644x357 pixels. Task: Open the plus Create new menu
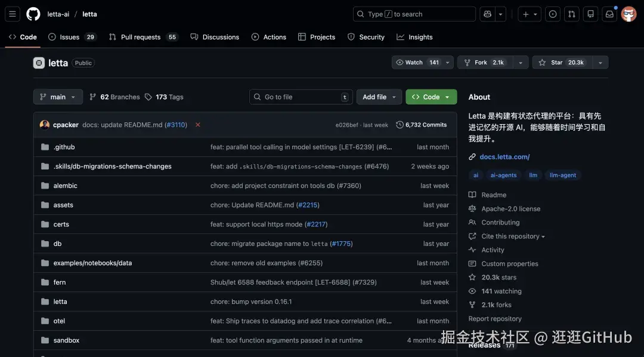point(530,14)
